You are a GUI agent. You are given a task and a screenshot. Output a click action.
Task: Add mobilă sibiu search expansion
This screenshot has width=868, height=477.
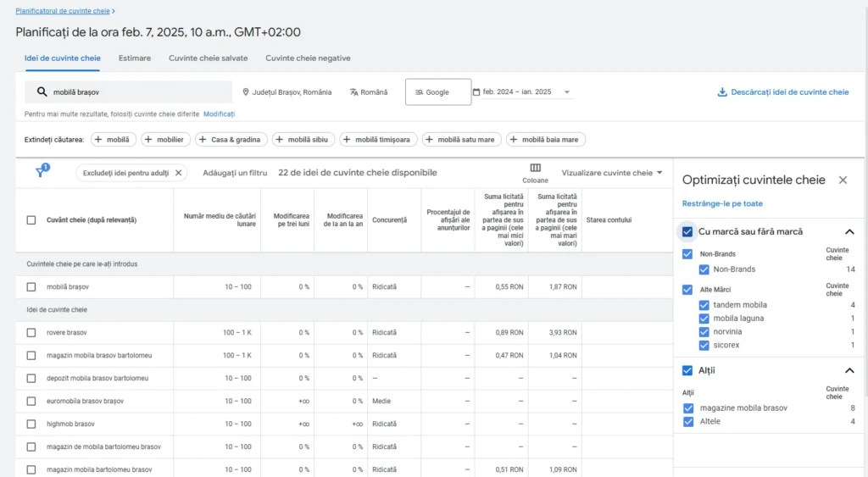pos(303,140)
